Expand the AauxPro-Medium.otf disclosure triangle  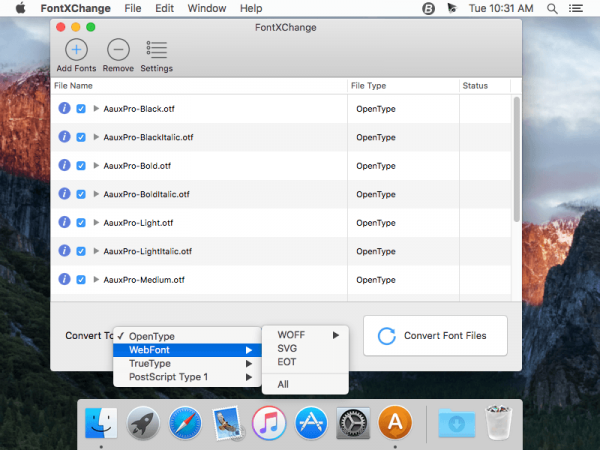pyautogui.click(x=96, y=279)
